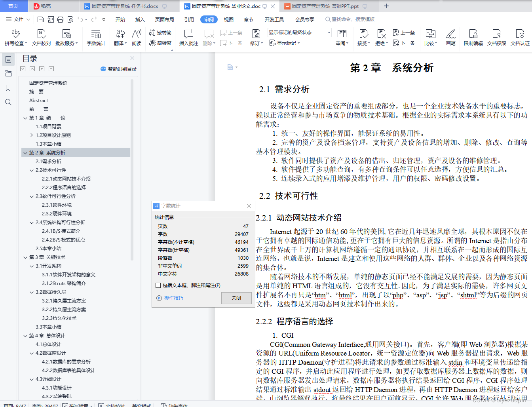
Task: Switch to 插入 ribbon tab
Action: (x=140, y=19)
